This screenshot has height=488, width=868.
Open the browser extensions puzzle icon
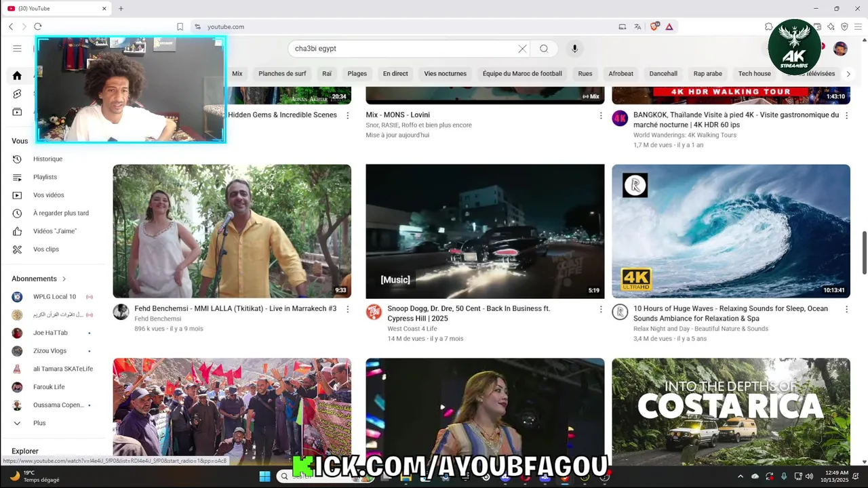tap(768, 26)
